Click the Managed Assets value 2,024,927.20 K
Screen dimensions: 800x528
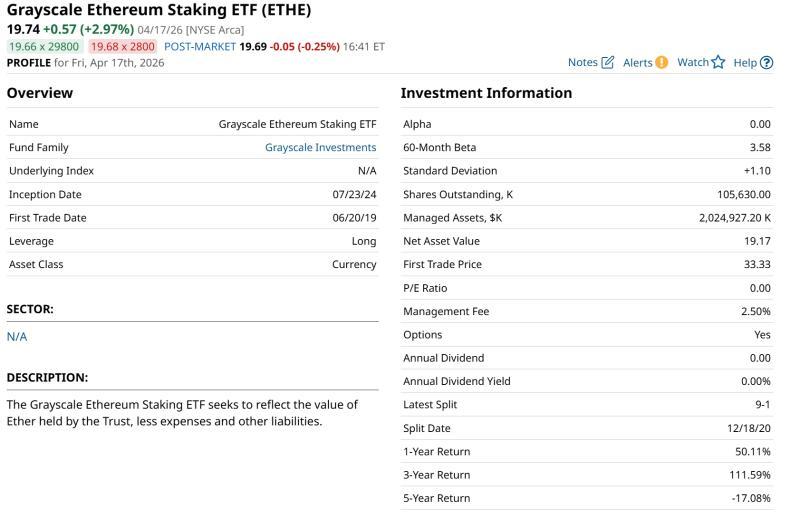pos(734,217)
